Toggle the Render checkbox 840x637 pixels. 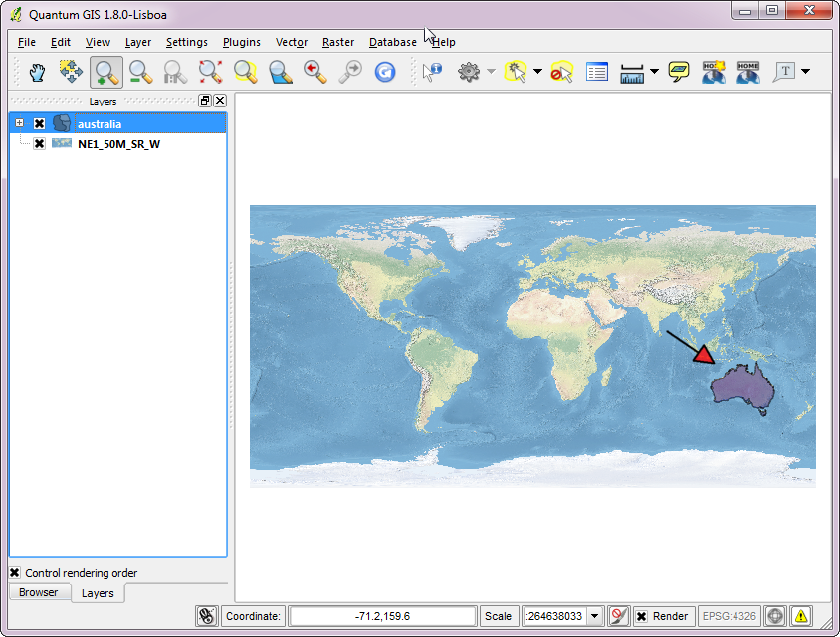click(641, 616)
